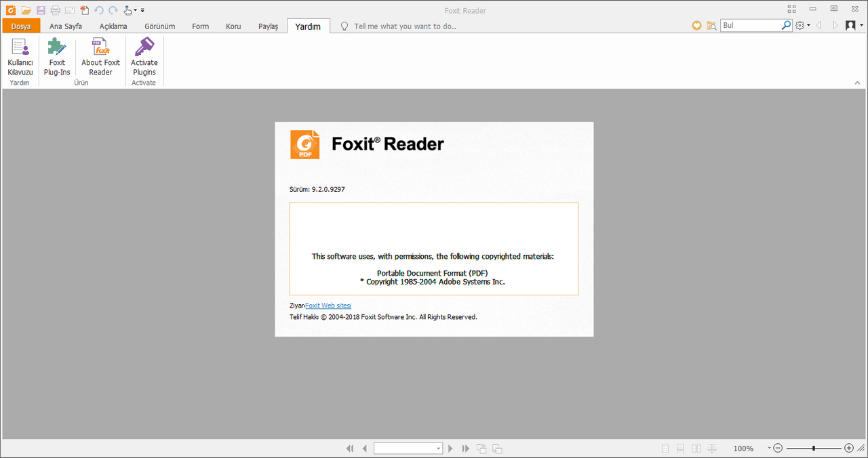This screenshot has height=458, width=868.
Task: Open the Dosya file menu
Action: tap(21, 26)
